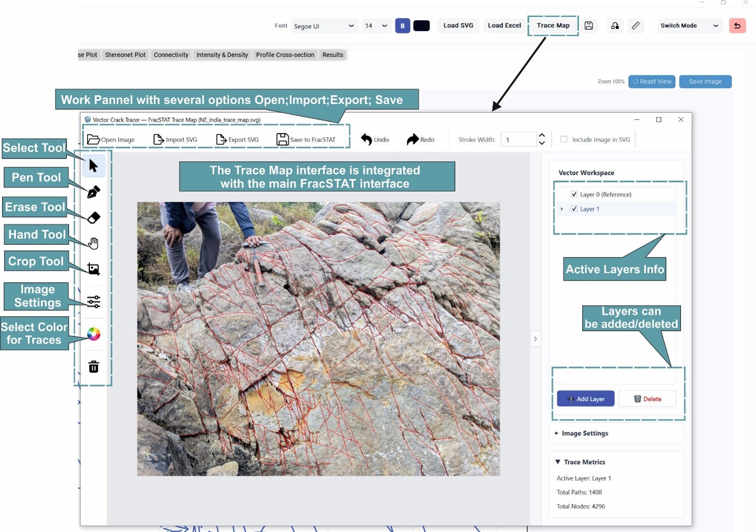The height and width of the screenshot is (532, 756).
Task: Click the save disk icon in main toolbar
Action: pos(589,26)
